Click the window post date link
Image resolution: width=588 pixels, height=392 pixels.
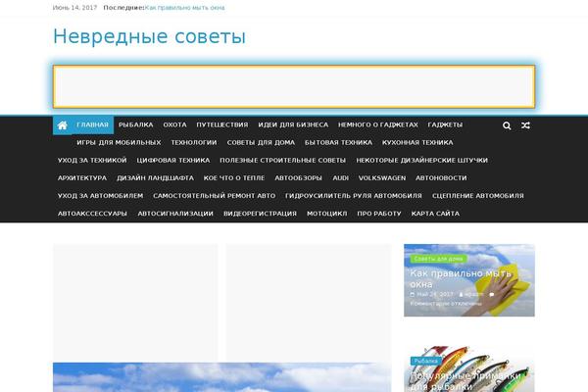434,294
